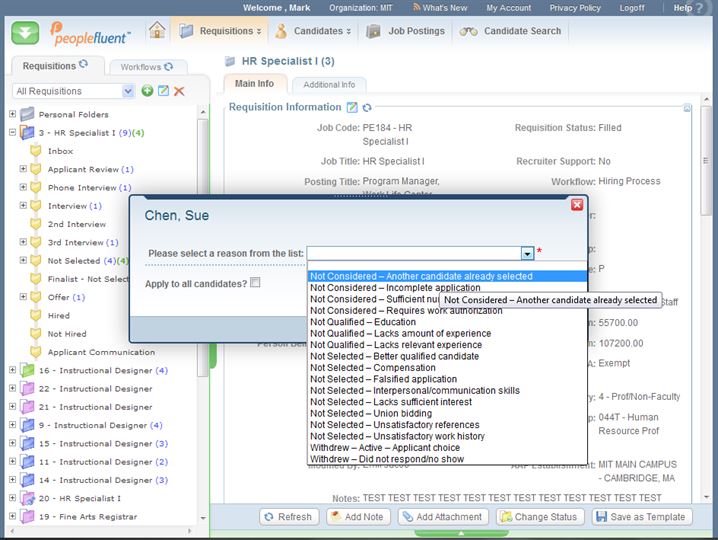Open the All Requisitions dropdown
This screenshot has height=540, width=718.
127,91
